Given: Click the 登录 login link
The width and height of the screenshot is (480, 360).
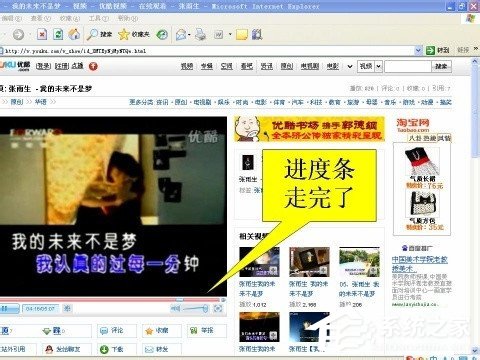Looking at the screenshot, I should tap(43, 66).
